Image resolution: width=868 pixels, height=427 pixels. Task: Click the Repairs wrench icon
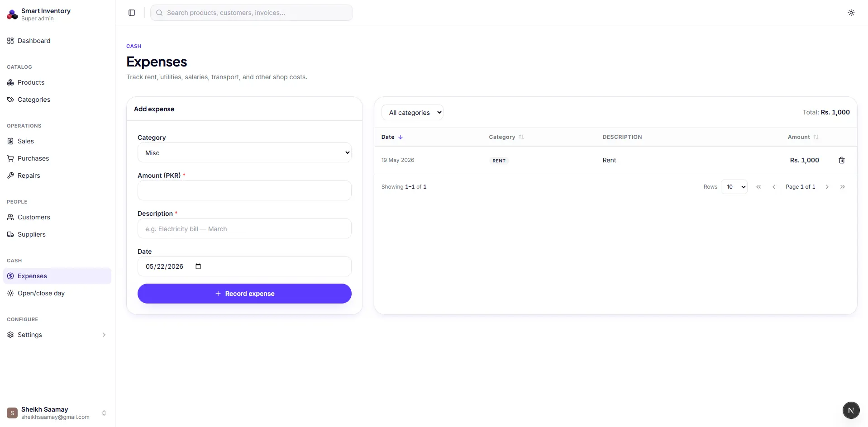point(10,176)
